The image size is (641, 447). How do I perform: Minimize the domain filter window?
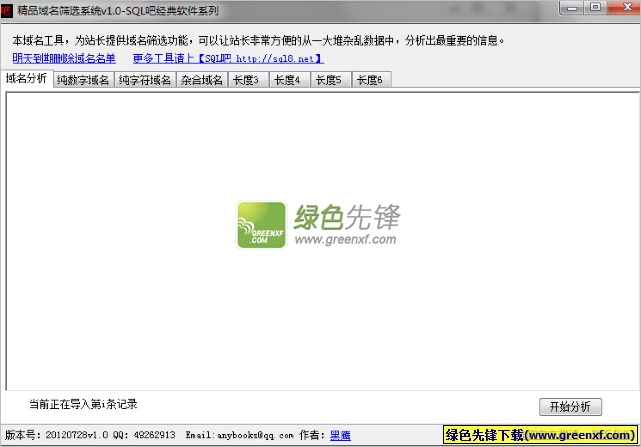(572, 7)
